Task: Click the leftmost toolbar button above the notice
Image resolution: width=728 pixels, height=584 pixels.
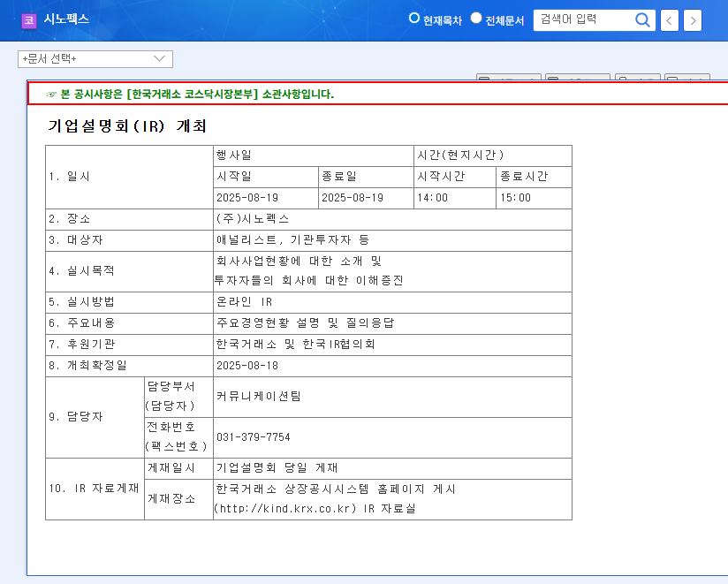Action: coord(508,78)
